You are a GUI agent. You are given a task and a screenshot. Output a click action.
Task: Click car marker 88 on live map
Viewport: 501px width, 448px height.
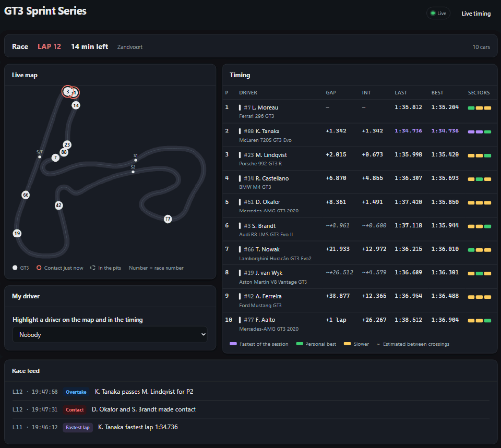(64, 152)
